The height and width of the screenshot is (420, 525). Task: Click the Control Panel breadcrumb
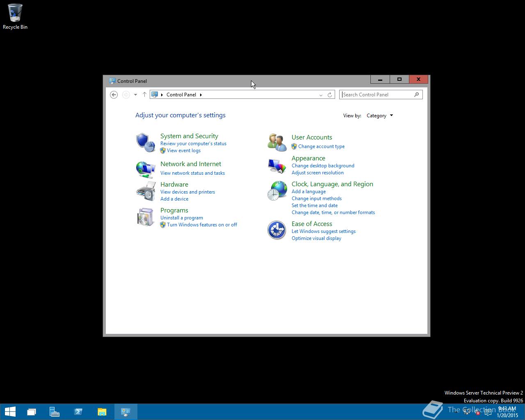click(x=181, y=95)
